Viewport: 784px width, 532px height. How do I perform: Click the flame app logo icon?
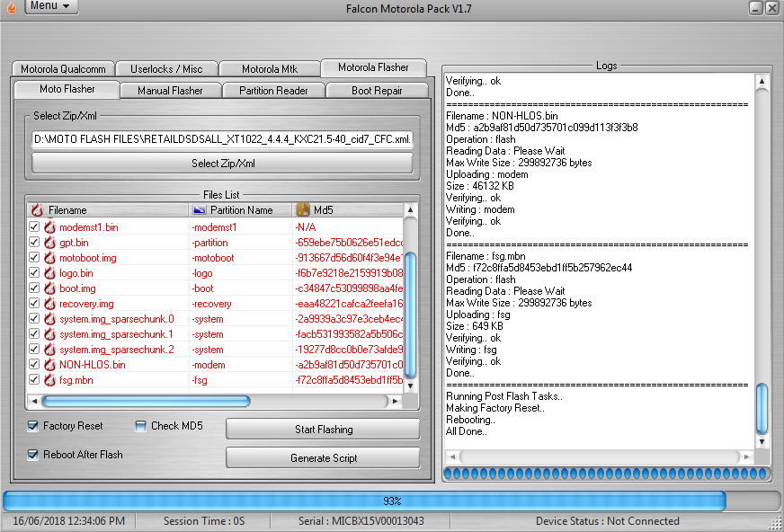point(11,7)
